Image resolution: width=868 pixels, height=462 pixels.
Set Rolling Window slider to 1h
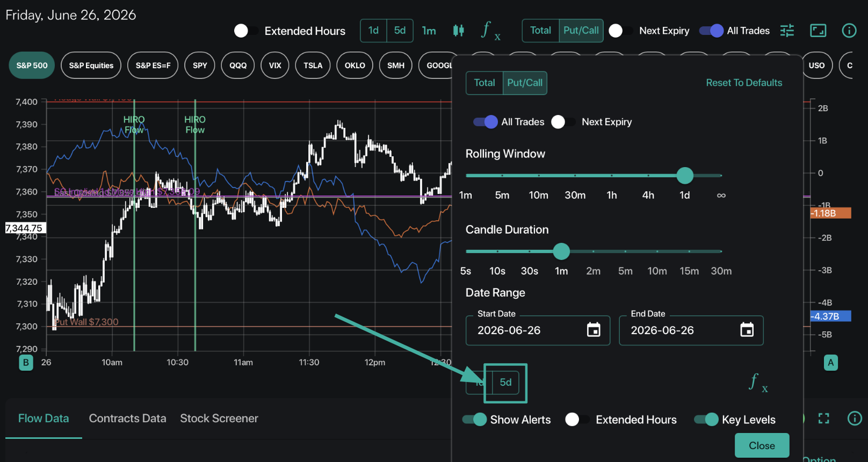(x=612, y=176)
